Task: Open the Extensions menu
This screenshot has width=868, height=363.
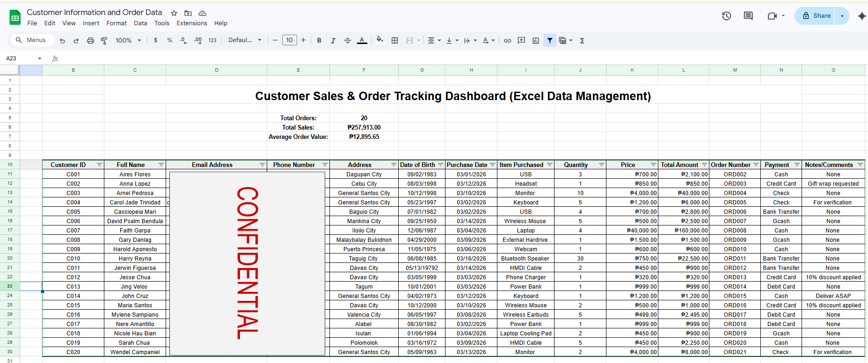Action: pyautogui.click(x=192, y=23)
